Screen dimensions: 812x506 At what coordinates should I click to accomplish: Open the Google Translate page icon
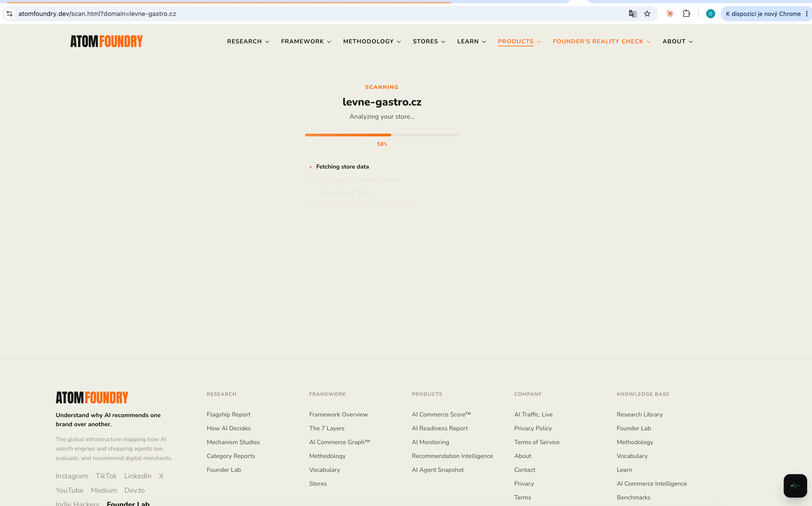pyautogui.click(x=632, y=14)
